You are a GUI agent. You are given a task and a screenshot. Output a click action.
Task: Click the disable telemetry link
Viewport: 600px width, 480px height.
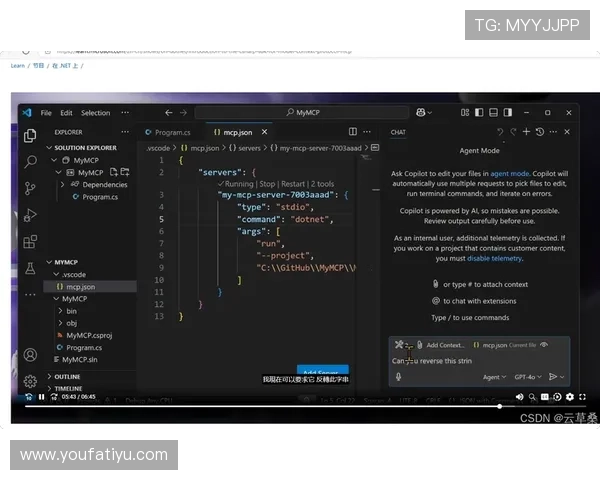[x=494, y=258]
